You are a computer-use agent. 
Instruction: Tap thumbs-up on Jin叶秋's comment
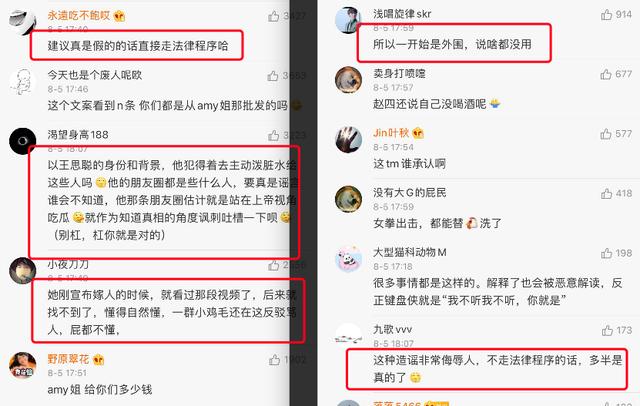(606, 134)
